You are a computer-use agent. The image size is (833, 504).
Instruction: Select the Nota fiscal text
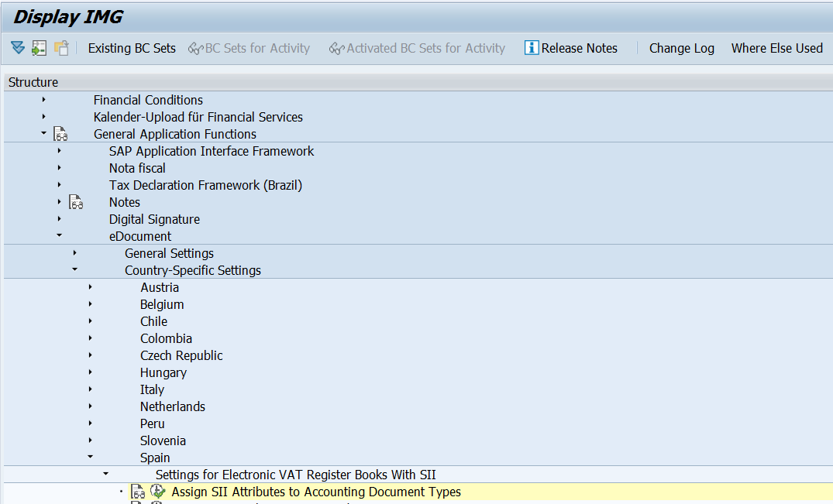pos(137,168)
